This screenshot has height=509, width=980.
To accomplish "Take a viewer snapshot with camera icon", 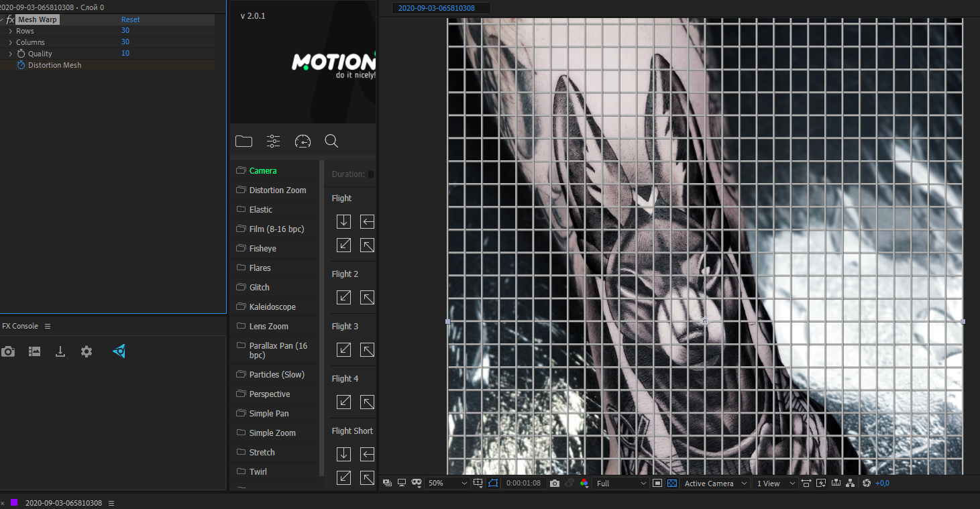I will point(554,483).
